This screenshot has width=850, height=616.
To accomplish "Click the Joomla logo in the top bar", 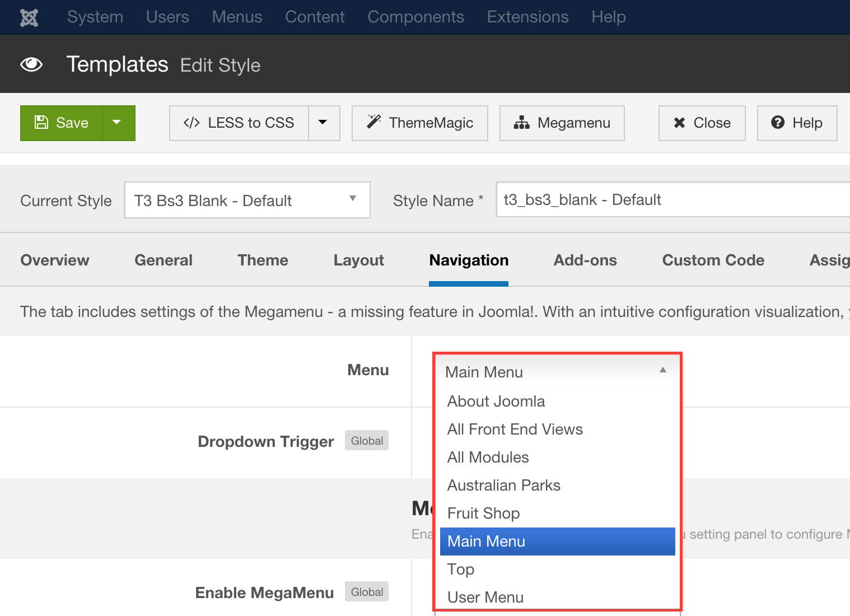I will pos(29,17).
